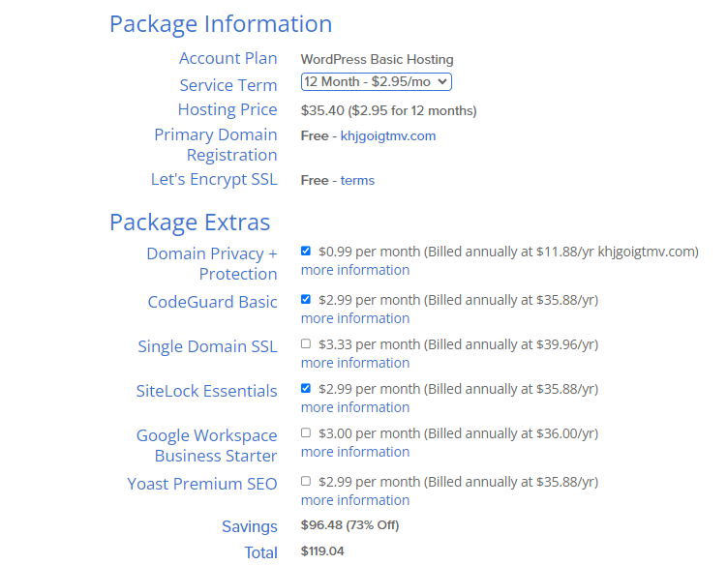Uncheck the SiteLock Essentials checkbox
Viewport: 728px width, 565px height.
[x=306, y=388]
